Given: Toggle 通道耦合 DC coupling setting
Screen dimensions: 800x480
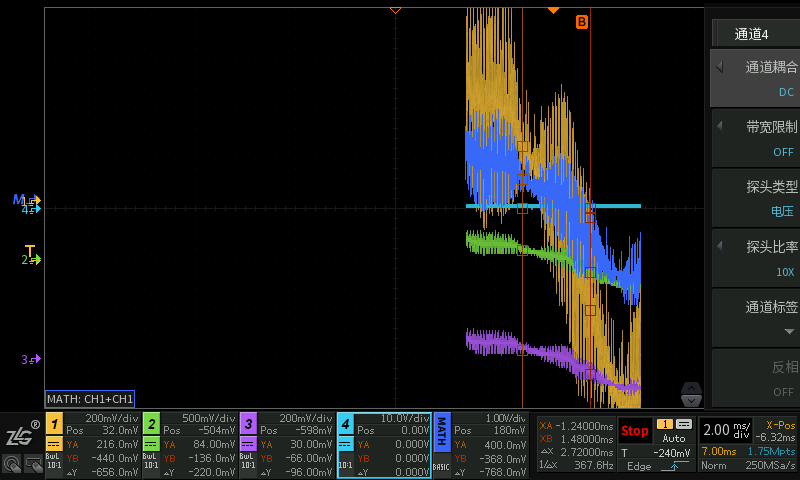Looking at the screenshot, I should (x=755, y=79).
